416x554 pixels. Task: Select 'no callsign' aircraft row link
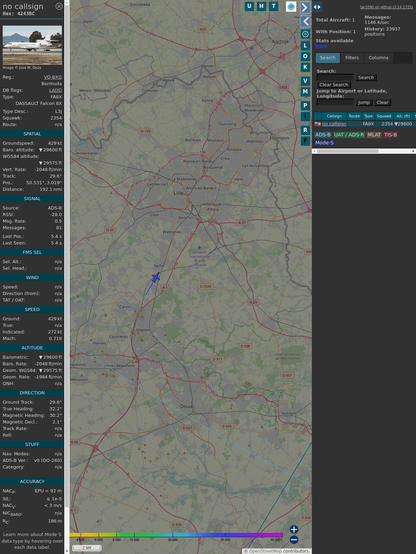tap(334, 124)
